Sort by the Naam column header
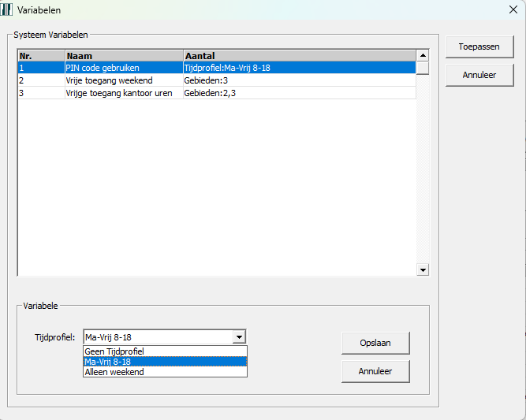Screen dimensions: 526x420 [x=124, y=56]
